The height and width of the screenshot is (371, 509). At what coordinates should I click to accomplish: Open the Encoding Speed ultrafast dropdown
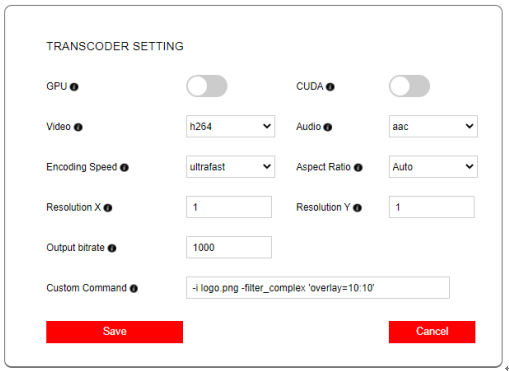(230, 167)
